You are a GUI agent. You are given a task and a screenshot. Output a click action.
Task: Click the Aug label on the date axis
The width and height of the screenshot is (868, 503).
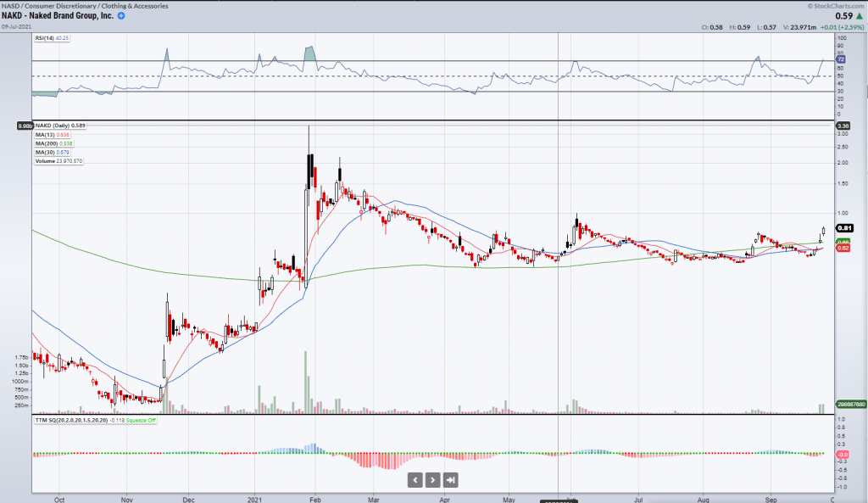tap(703, 500)
